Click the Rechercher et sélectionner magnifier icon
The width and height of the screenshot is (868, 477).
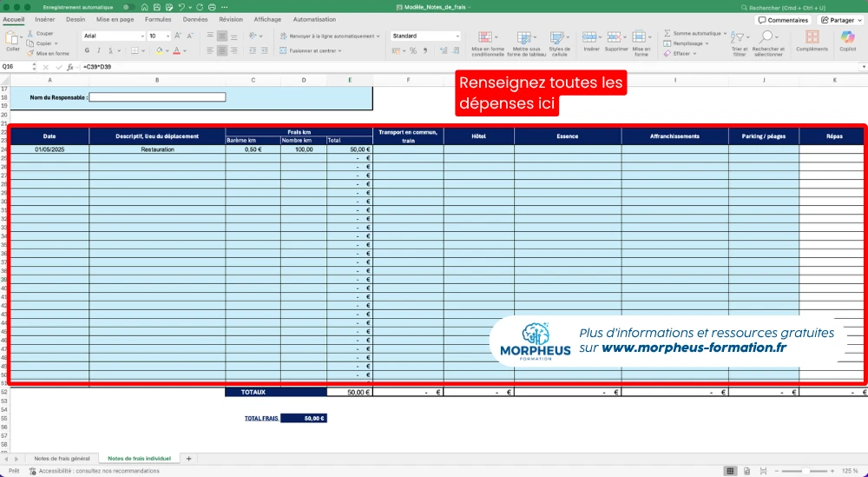click(766, 37)
